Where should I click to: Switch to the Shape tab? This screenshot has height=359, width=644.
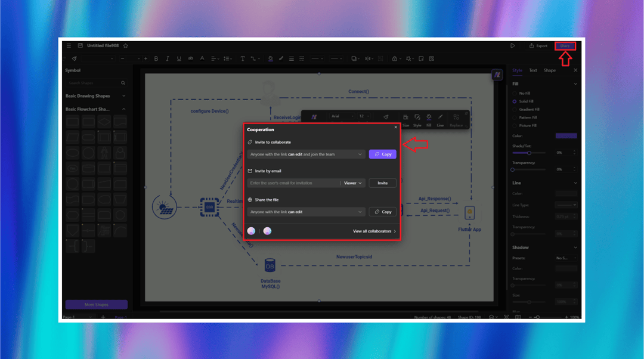[x=550, y=70]
